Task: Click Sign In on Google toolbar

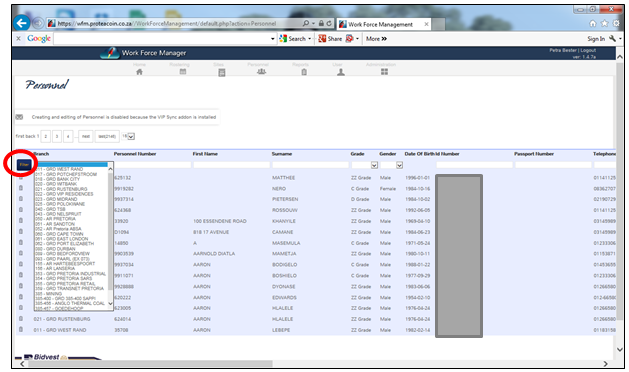Action: pyautogui.click(x=596, y=39)
